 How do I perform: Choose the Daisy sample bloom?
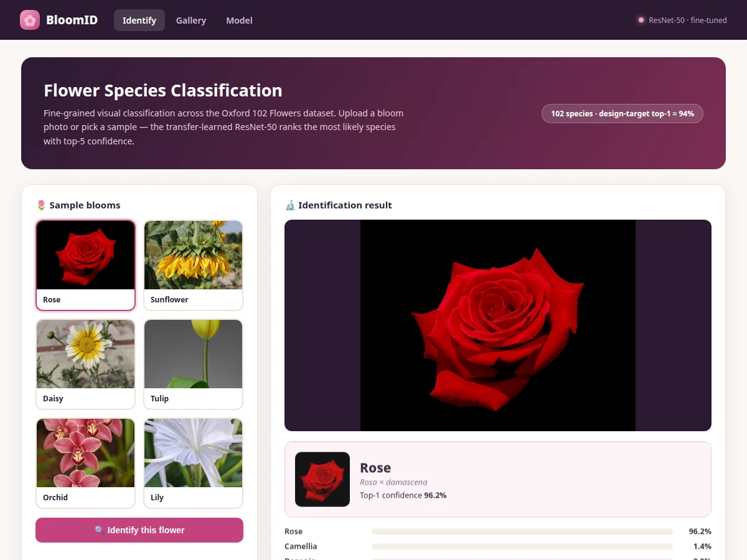85,364
